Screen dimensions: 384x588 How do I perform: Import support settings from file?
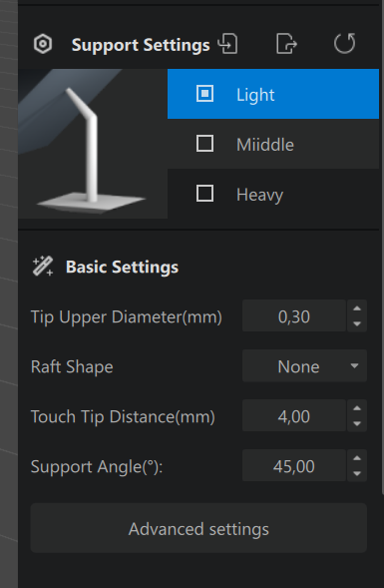click(x=227, y=44)
